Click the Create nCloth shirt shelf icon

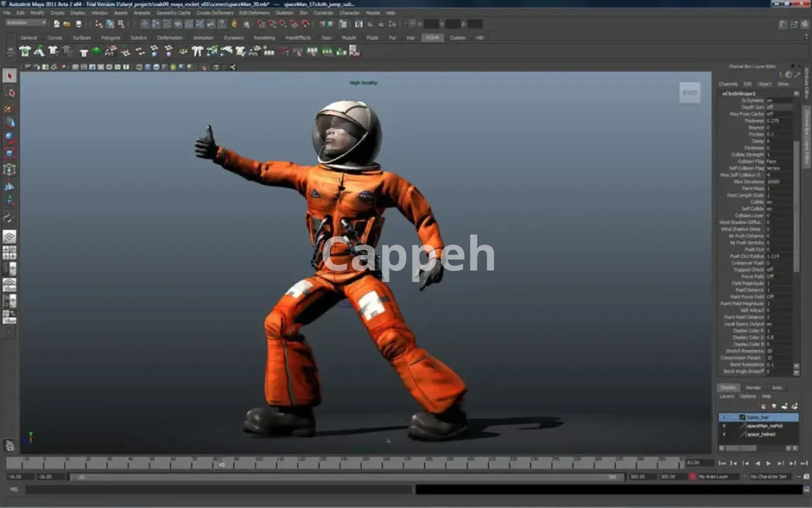tap(25, 52)
